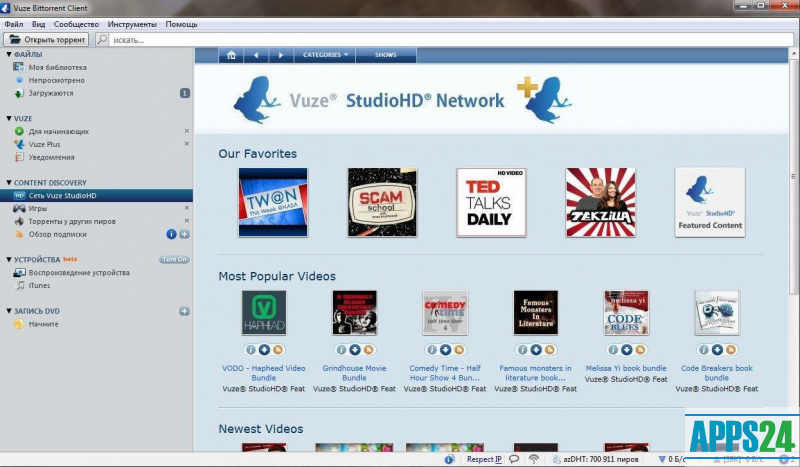Collapse the VUZE sidebar section
The image size is (800, 467).
point(9,118)
